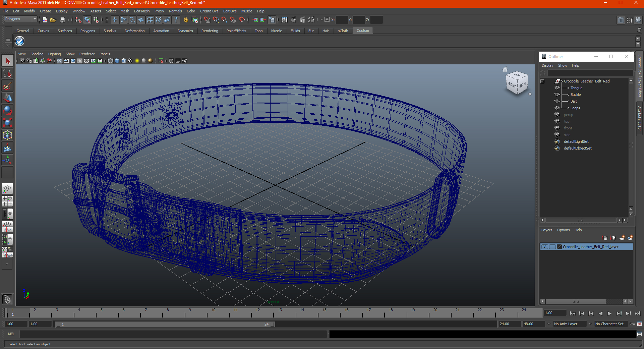The width and height of the screenshot is (644, 349).
Task: Toggle the viewport grid display icon
Action: [59, 61]
